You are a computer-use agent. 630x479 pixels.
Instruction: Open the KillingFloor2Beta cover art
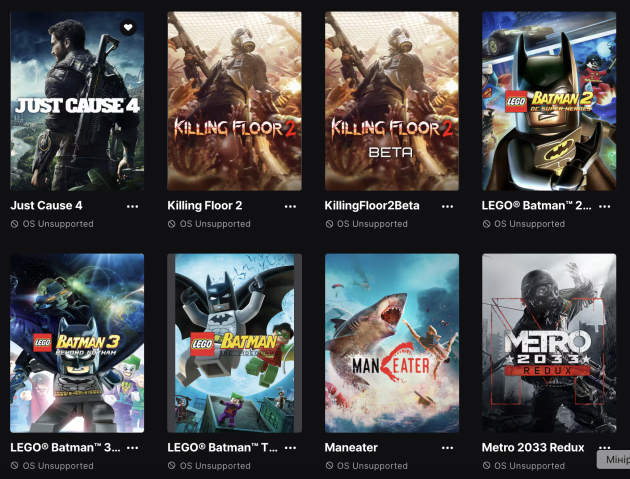click(392, 101)
